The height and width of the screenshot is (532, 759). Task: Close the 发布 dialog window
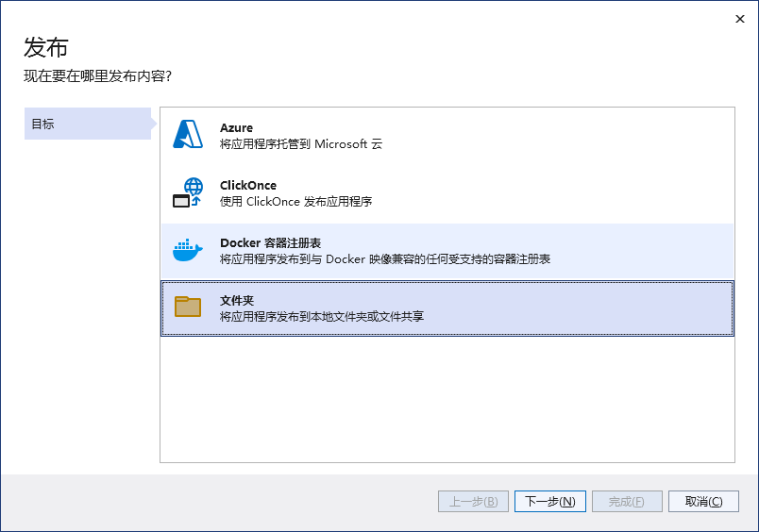(739, 19)
